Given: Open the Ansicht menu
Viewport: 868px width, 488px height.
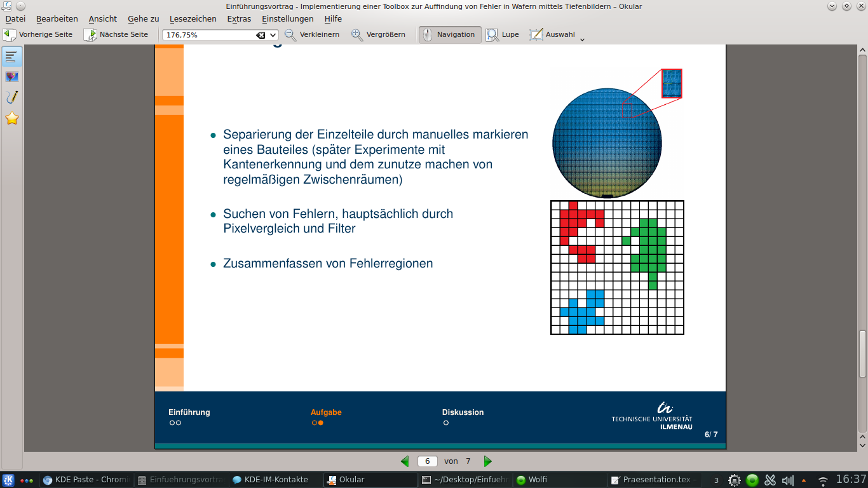Looking at the screenshot, I should pyautogui.click(x=103, y=19).
